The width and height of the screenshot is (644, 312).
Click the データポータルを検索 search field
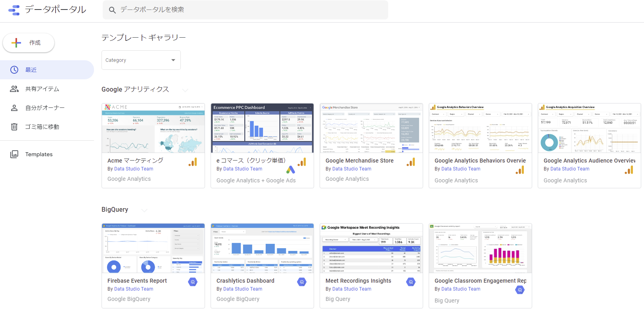point(245,10)
